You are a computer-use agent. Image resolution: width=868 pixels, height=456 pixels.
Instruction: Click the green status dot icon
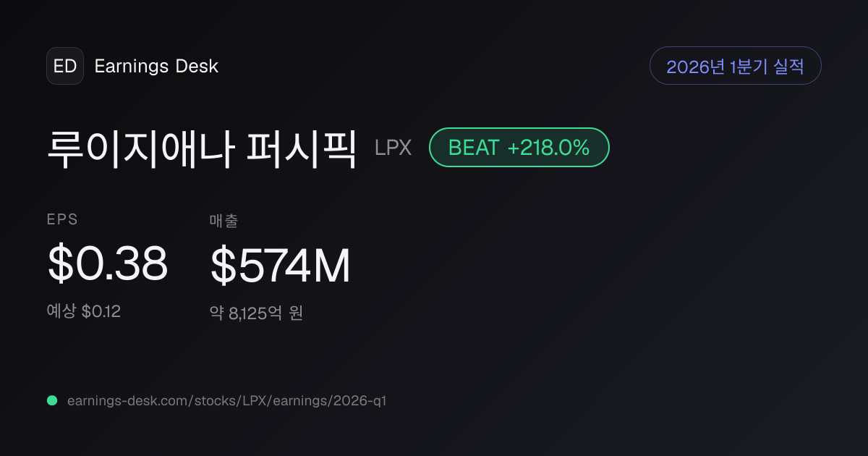click(x=52, y=400)
